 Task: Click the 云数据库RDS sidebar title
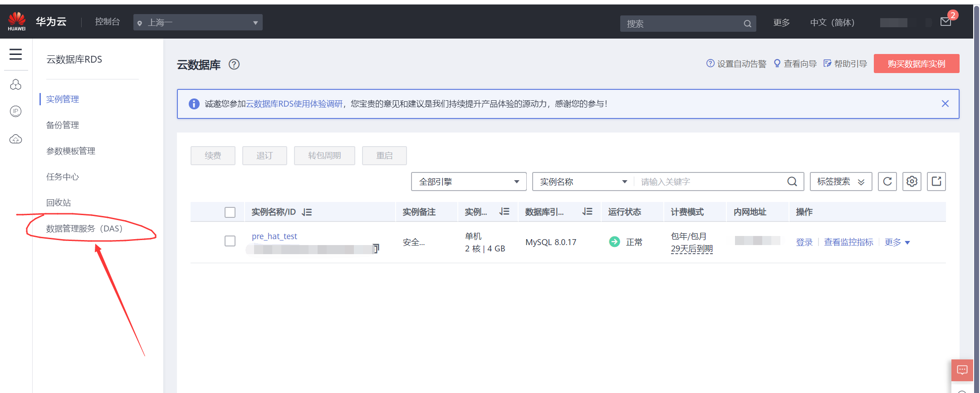(x=74, y=59)
